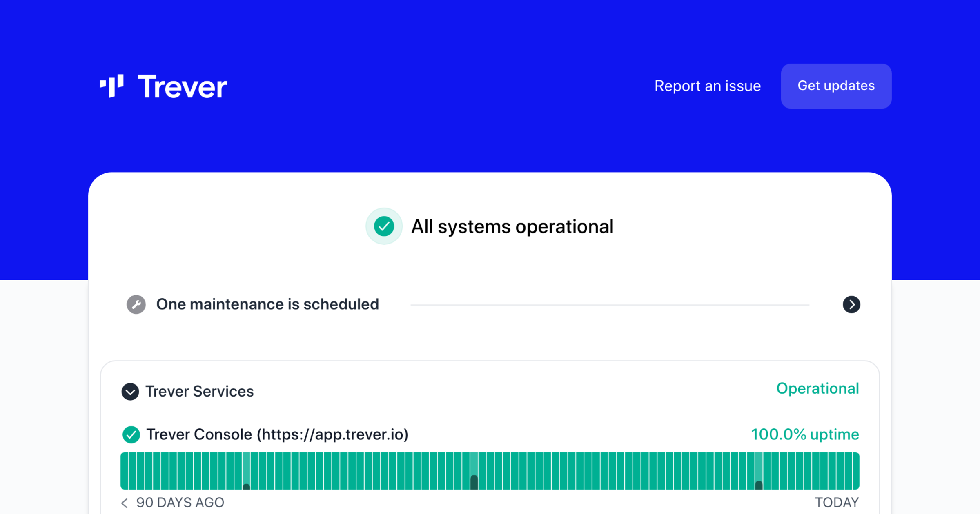Click the Trever Services group title
Image resolution: width=980 pixels, height=514 pixels.
pyautogui.click(x=199, y=392)
